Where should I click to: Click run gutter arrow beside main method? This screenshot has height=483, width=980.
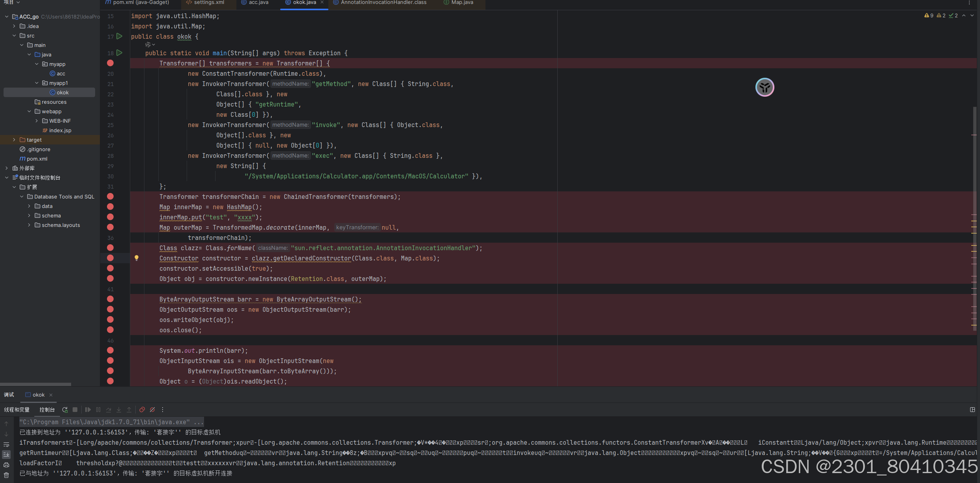[120, 53]
